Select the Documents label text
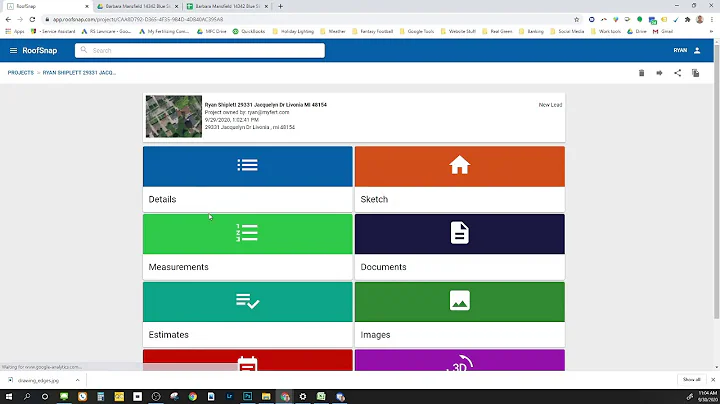The height and width of the screenshot is (404, 720). click(x=383, y=267)
